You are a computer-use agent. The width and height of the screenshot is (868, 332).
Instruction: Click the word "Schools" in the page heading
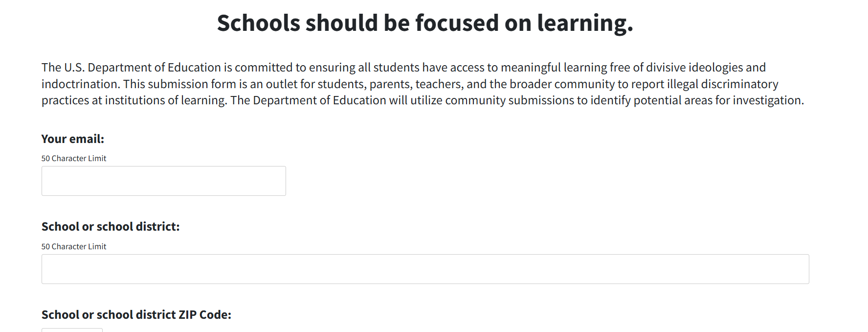coord(258,23)
